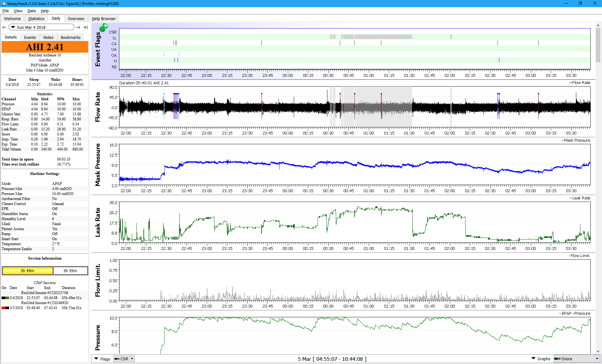602x364 pixels.
Task: Select the yellow 5h 49m session bar
Action: pos(28,271)
